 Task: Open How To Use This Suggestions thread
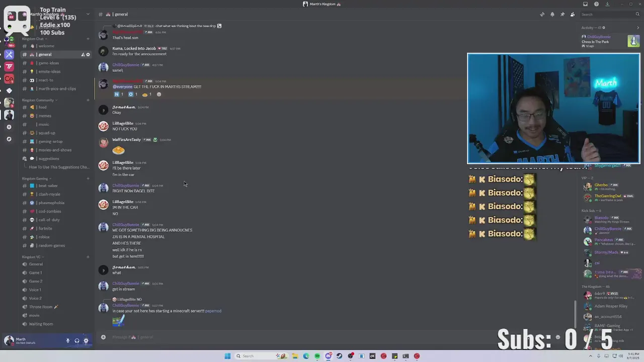pyautogui.click(x=58, y=167)
